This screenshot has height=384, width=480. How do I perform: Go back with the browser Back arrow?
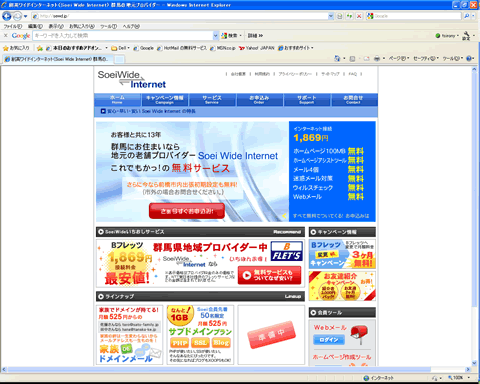click(7, 16)
